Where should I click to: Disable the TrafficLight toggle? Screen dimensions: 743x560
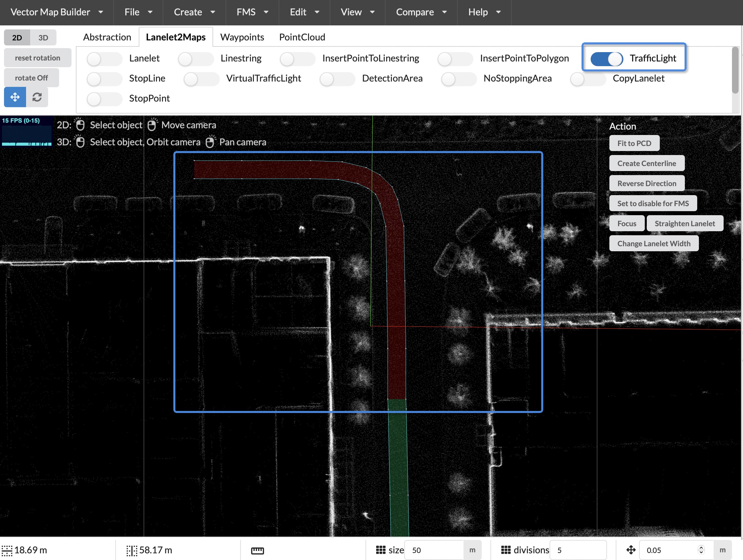point(607,59)
